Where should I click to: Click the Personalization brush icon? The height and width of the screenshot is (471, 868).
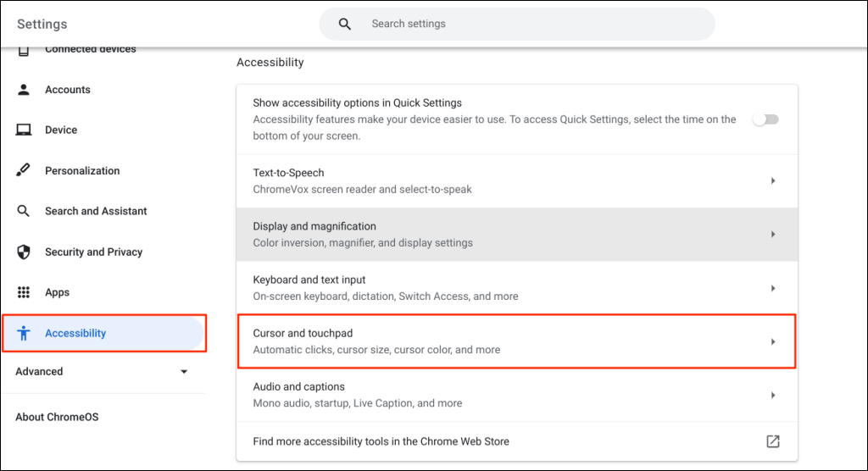pyautogui.click(x=24, y=171)
